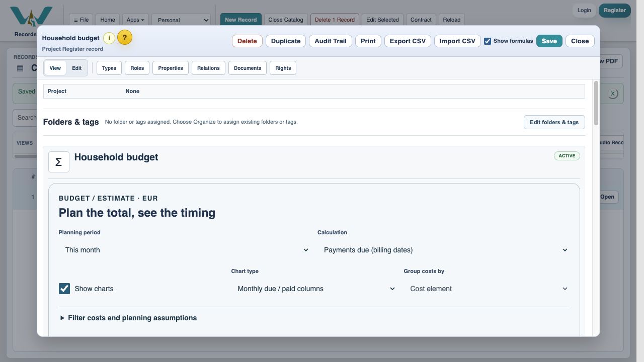Open the Relations tab

(208, 68)
